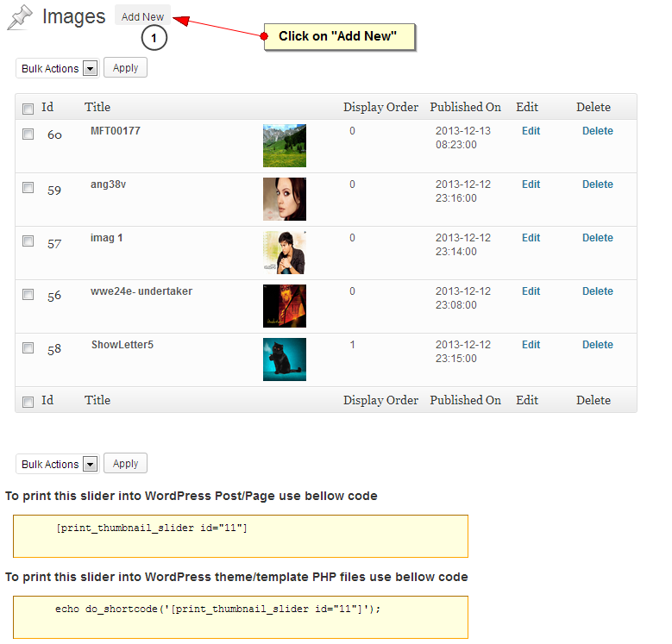This screenshot has height=644, width=672.
Task: Click the imag 1 title text
Action: 106,238
